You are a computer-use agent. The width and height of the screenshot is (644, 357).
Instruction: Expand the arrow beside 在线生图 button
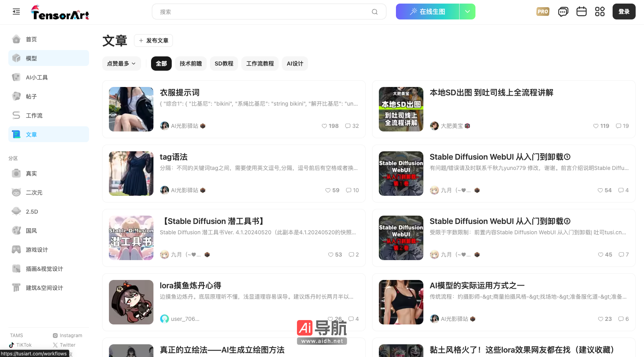[467, 12]
